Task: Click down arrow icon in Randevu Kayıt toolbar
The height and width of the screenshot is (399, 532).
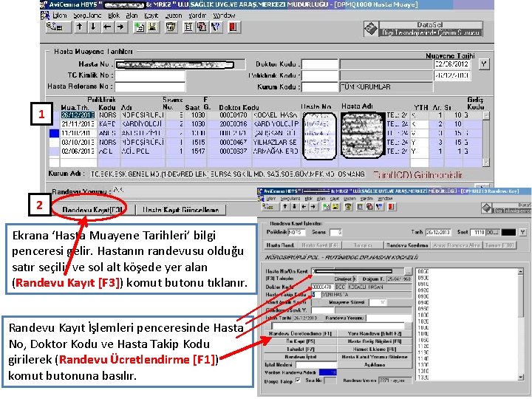Action: 295,206
